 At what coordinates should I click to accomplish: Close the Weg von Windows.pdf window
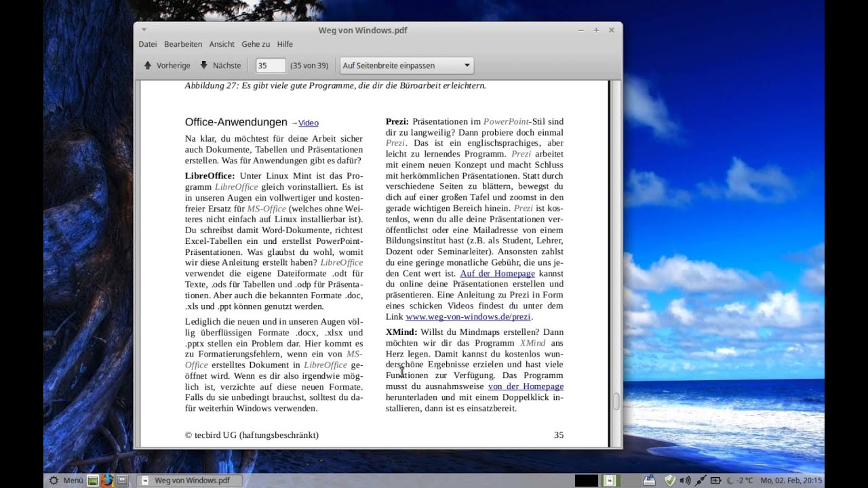pos(612,30)
